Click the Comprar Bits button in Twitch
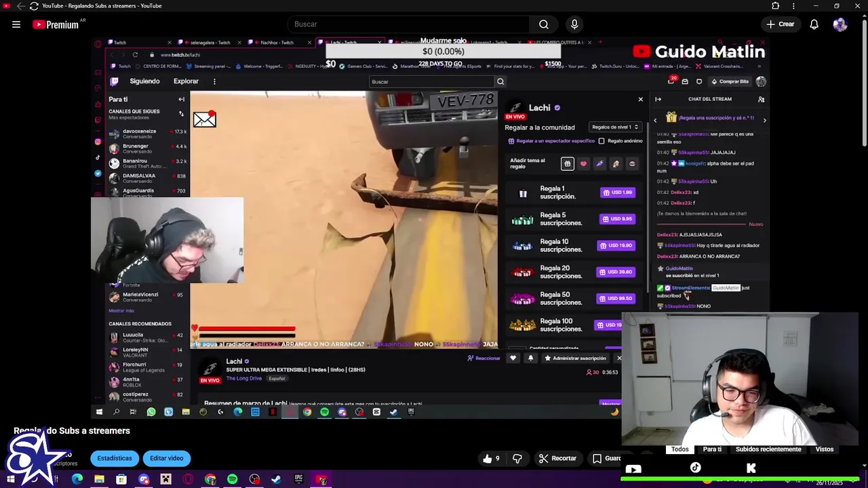 (730, 81)
